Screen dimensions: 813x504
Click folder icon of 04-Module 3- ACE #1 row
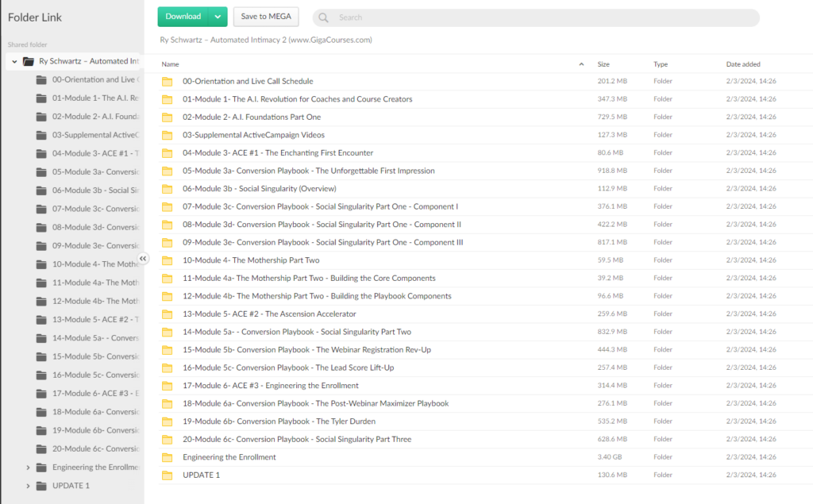[168, 153]
